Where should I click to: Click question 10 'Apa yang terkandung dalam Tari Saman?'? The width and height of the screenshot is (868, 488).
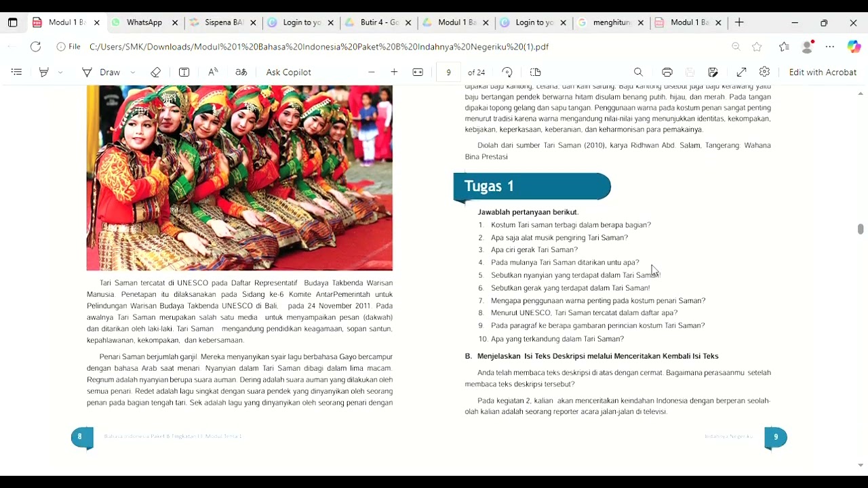pos(557,339)
